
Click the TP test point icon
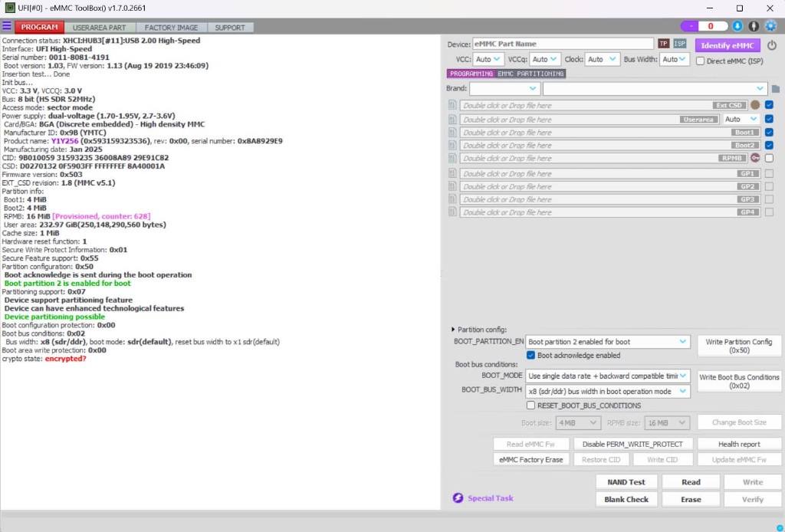click(663, 44)
